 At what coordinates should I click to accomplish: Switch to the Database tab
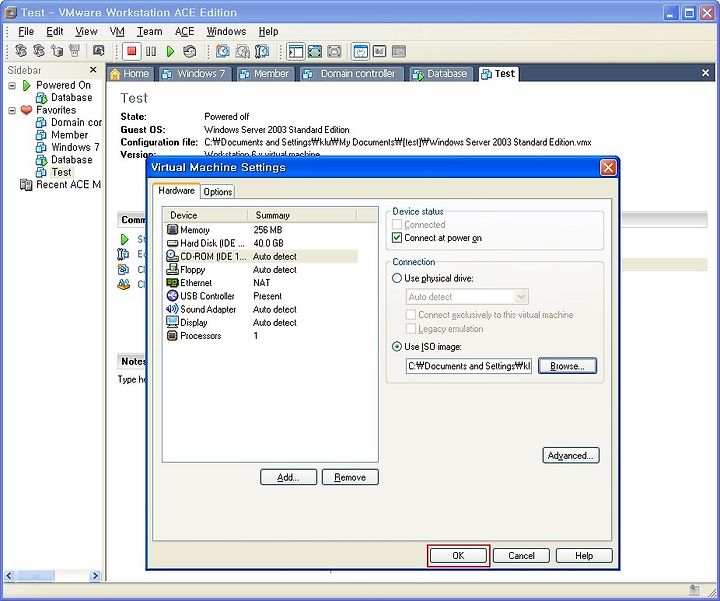[x=440, y=74]
